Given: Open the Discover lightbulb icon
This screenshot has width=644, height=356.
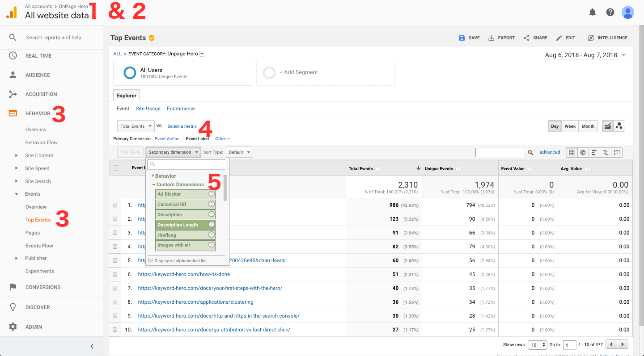Looking at the screenshot, I should click(x=13, y=307).
